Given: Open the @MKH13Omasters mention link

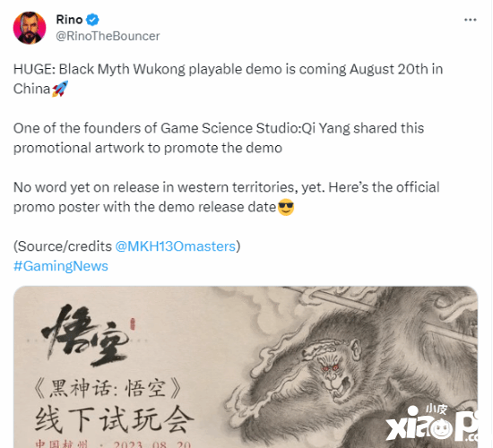Looking at the screenshot, I should coord(175,246).
